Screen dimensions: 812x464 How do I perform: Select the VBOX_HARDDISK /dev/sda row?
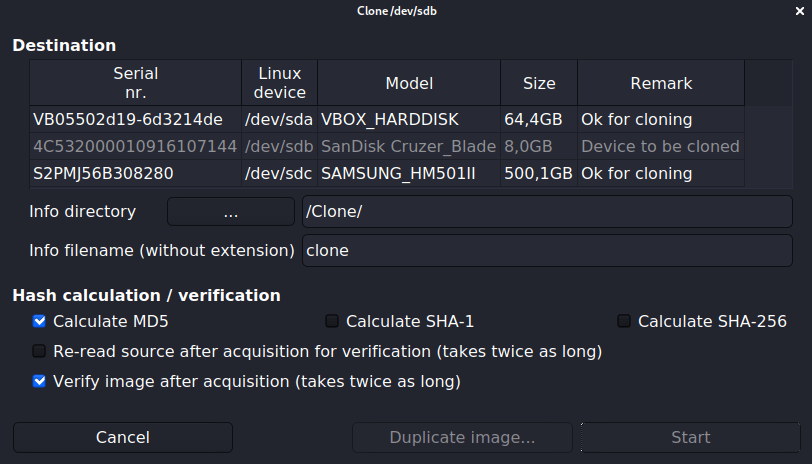point(387,120)
